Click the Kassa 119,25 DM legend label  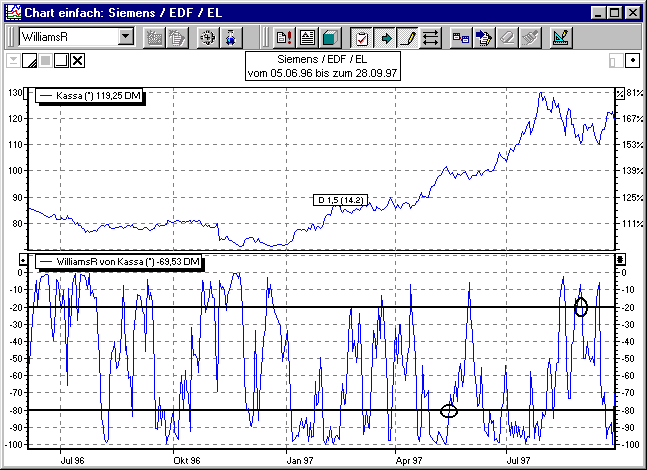coord(92,95)
